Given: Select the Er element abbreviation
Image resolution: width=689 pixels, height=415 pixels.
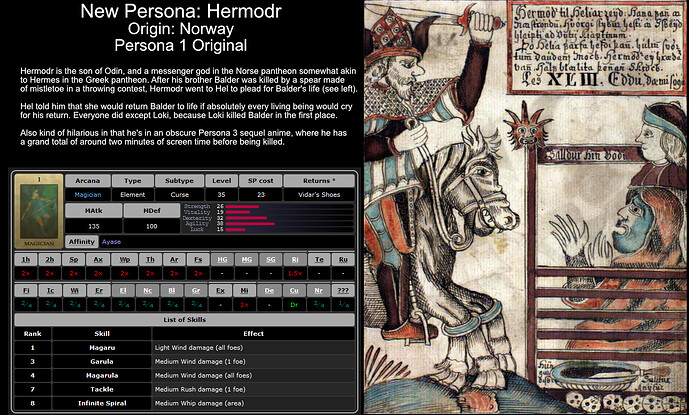Looking at the screenshot, I should 99,291.
